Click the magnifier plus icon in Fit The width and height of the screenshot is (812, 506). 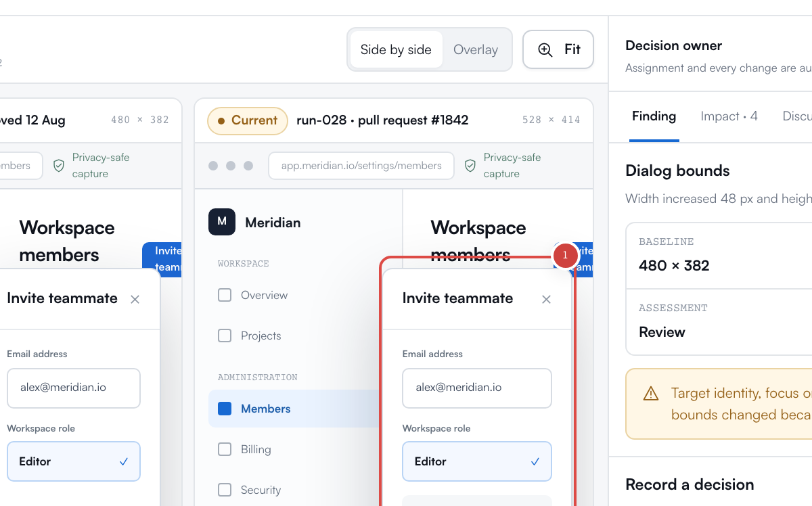[545, 49]
